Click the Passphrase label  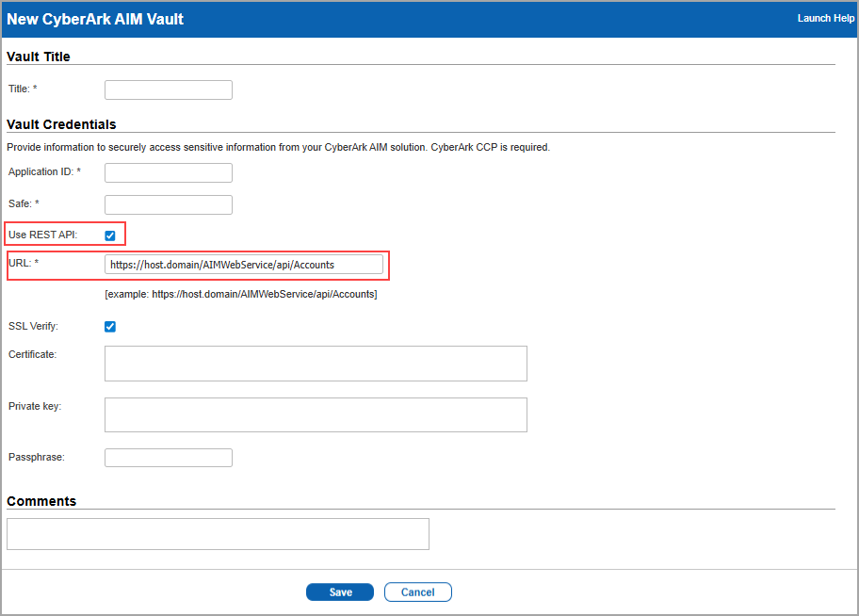pos(36,457)
